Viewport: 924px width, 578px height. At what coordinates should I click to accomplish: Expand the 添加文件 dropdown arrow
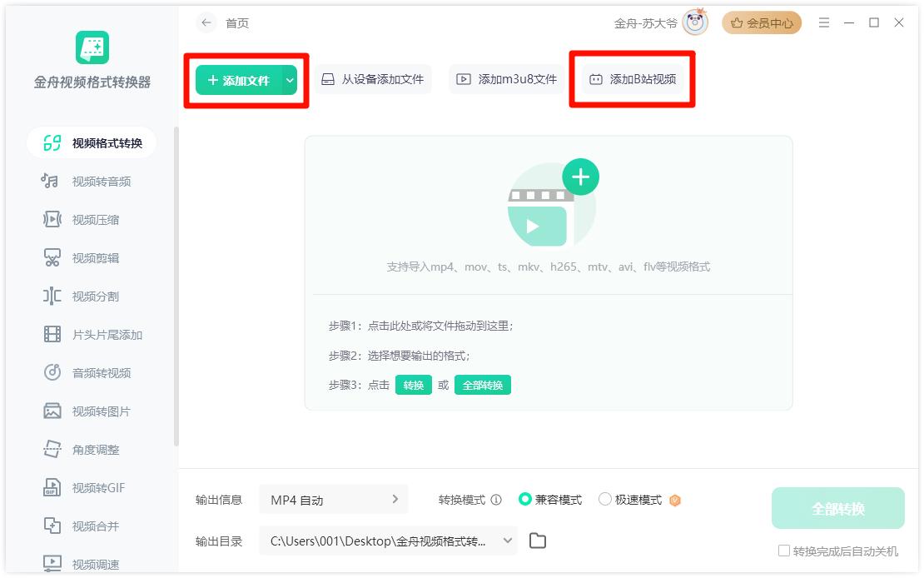[x=290, y=80]
